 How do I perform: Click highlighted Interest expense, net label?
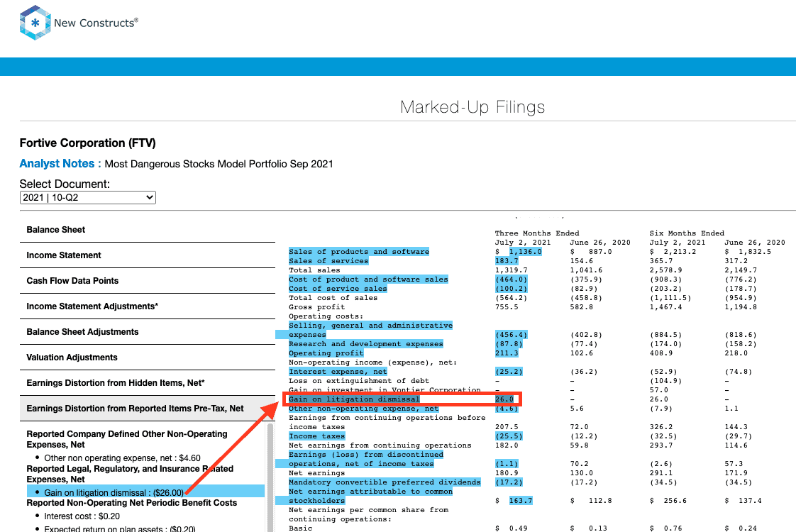click(338, 372)
